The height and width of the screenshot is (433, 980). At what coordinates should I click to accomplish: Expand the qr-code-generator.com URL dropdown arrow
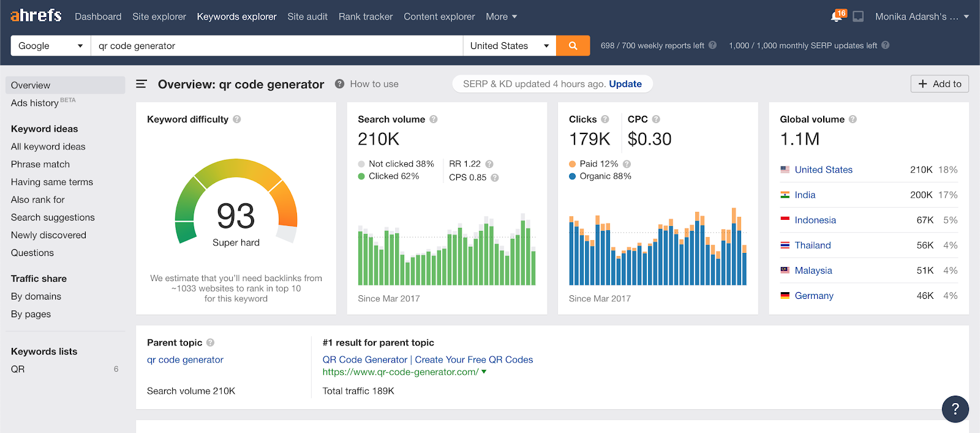(484, 372)
